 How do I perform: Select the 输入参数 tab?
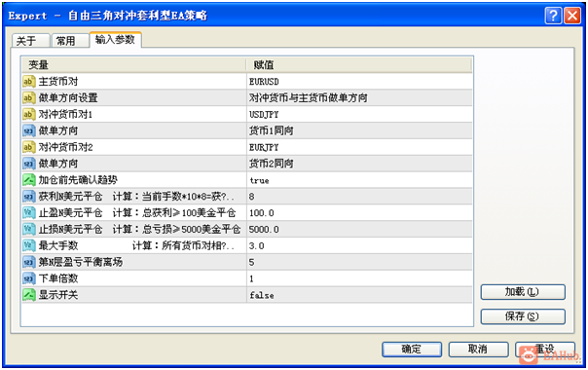coord(115,39)
